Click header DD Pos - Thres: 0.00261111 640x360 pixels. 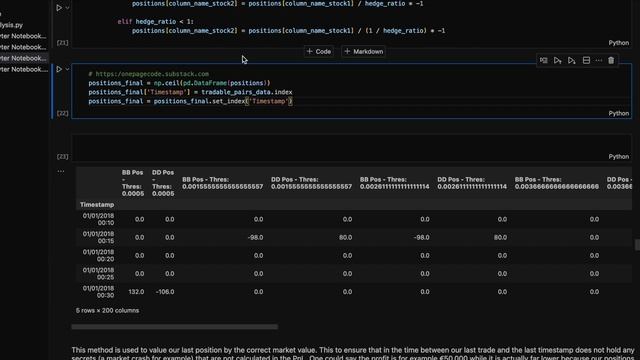click(472, 183)
